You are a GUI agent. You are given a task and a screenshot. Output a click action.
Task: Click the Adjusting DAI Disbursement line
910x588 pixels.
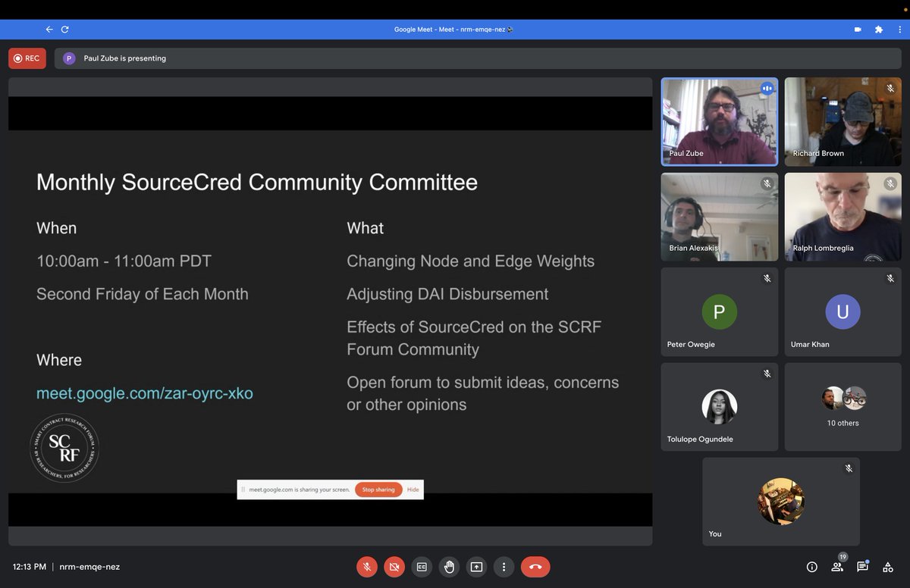[x=447, y=294]
